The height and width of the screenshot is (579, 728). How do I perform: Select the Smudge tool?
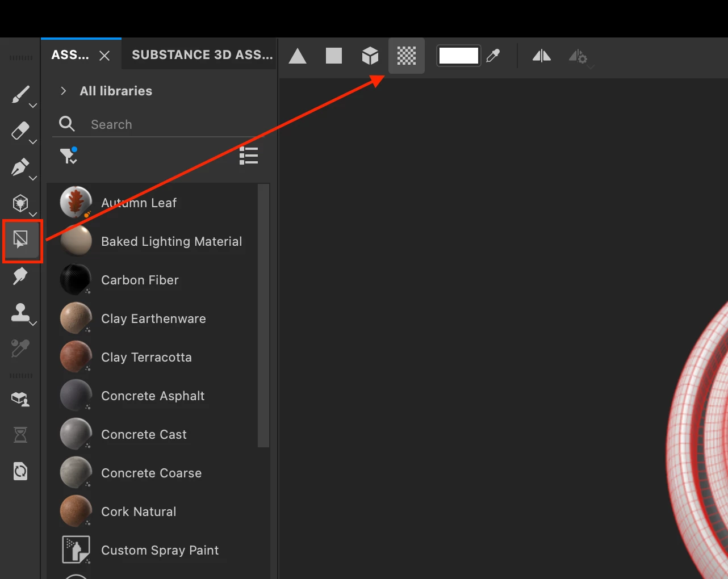pyautogui.click(x=20, y=276)
